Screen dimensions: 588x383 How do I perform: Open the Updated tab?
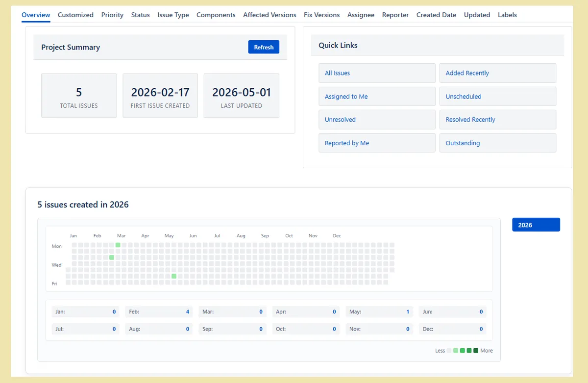(x=477, y=15)
